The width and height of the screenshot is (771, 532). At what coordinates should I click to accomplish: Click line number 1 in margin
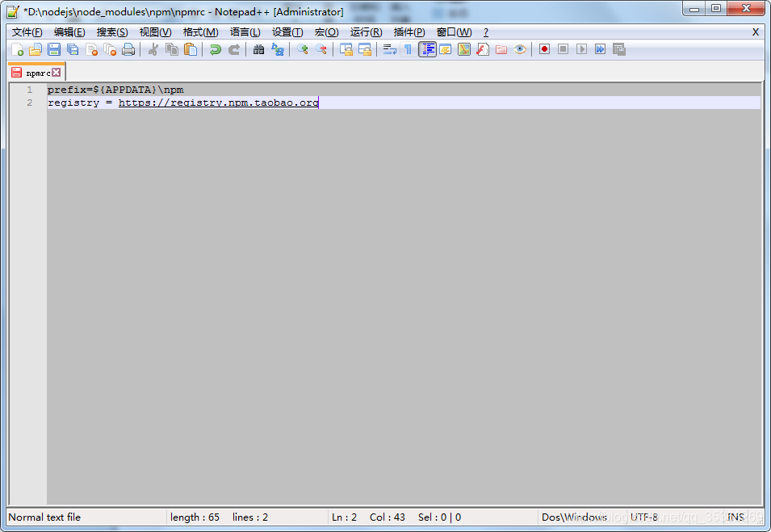[30, 90]
